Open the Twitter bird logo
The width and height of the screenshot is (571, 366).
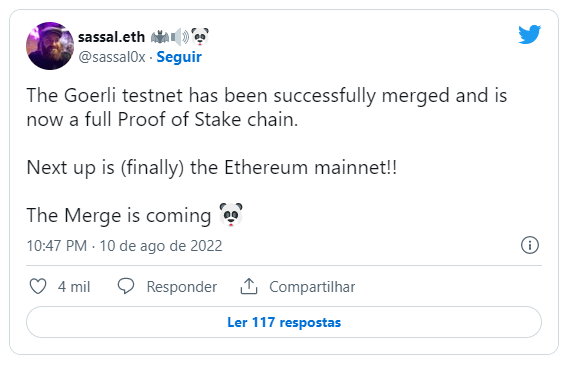point(529,34)
